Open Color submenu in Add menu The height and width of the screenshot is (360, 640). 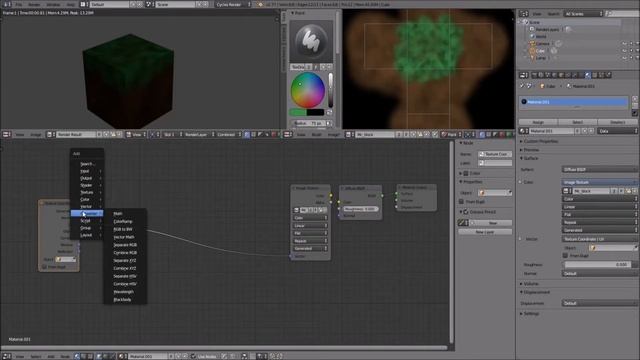pos(87,200)
